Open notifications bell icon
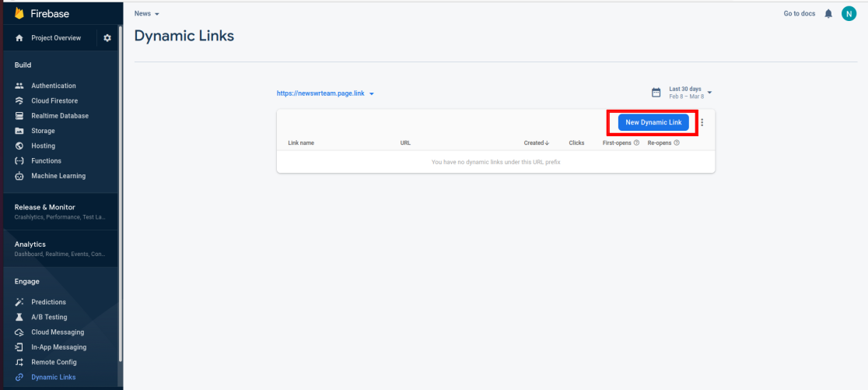 [828, 14]
